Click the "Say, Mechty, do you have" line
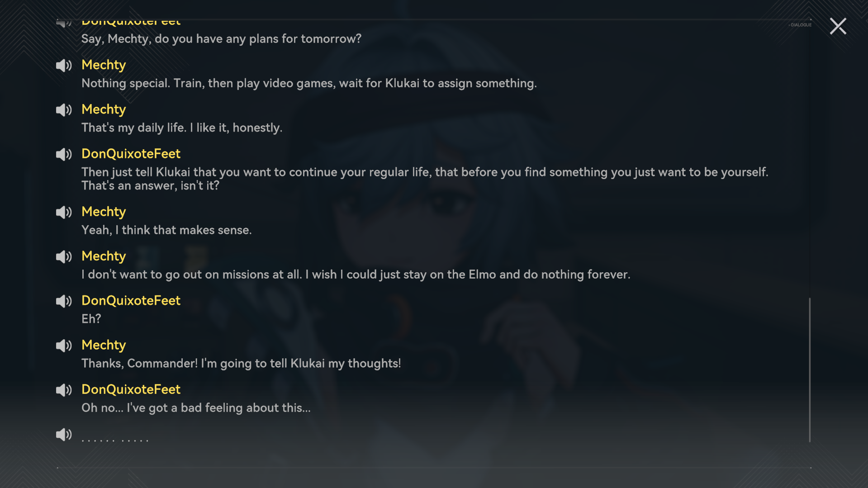 click(x=221, y=39)
